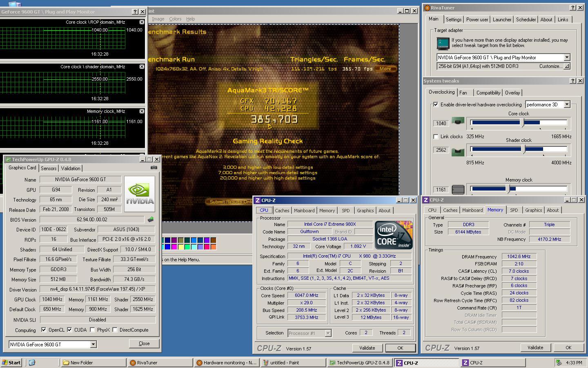This screenshot has height=368, width=588.
Task: Enable the Link clocks checkbox
Action: [436, 137]
